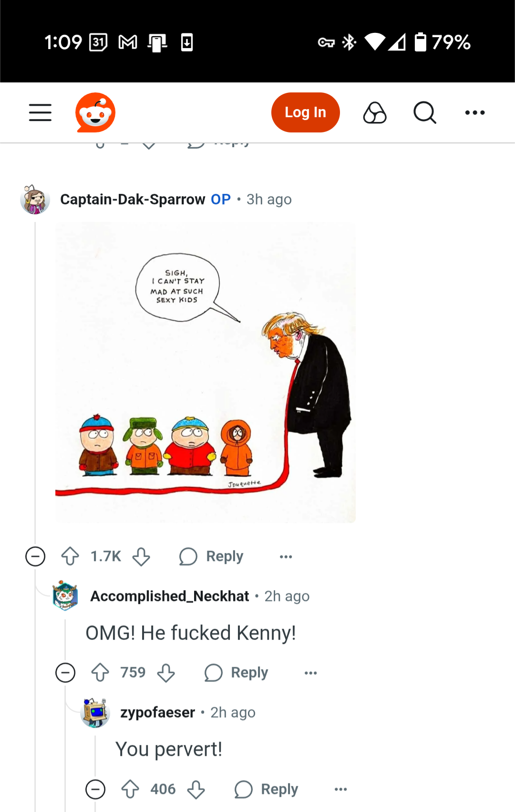
Task: Downvote Accomplished_Neckhat's comment
Action: (x=166, y=672)
